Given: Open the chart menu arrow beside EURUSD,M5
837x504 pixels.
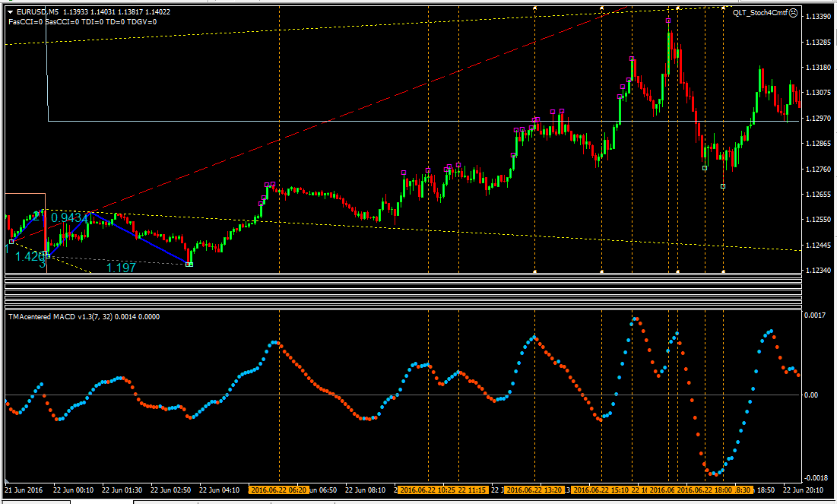Looking at the screenshot, I should tap(11, 11).
